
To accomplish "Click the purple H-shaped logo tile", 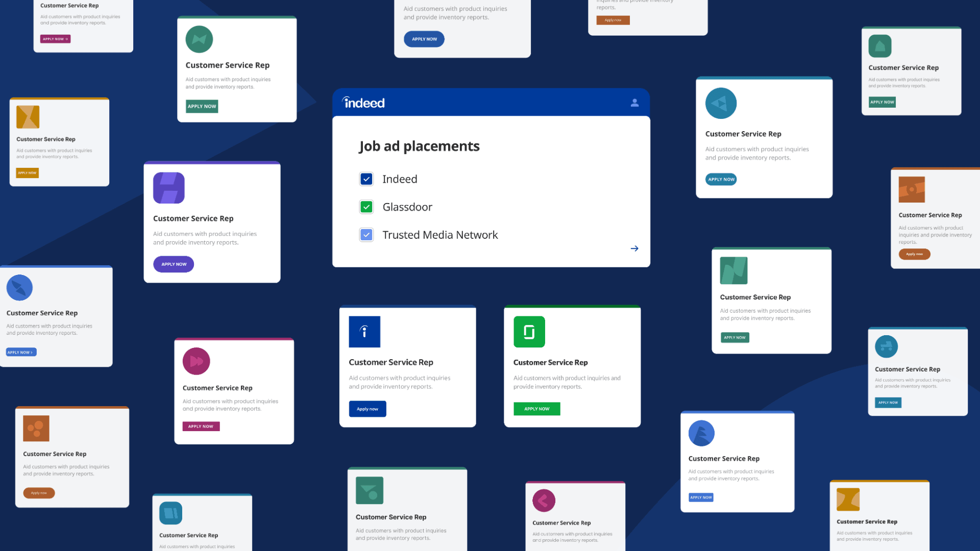I will [x=169, y=188].
